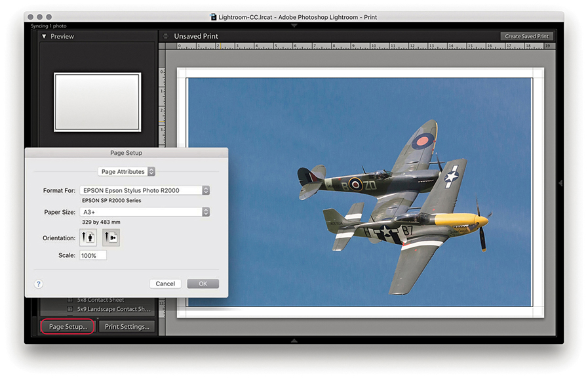Select landscape orientation icon
Viewport: 588px width, 378px height.
pos(111,238)
